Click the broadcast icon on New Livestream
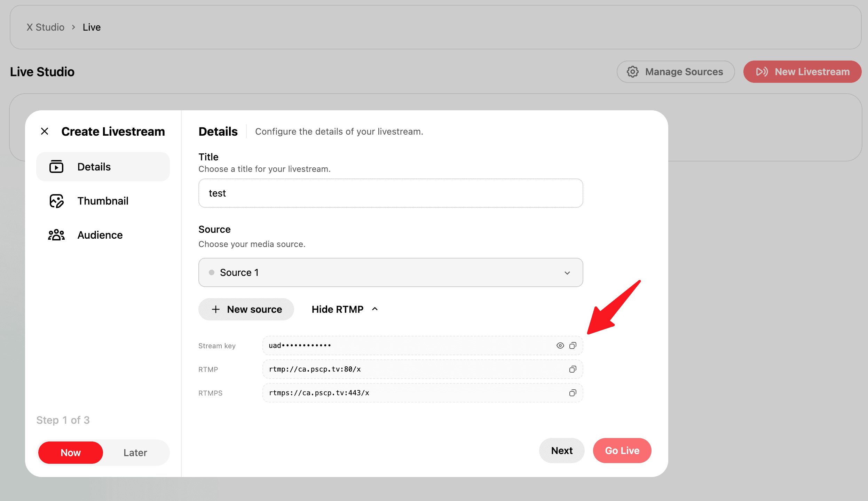Screen dimensions: 868x501 click(x=762, y=72)
